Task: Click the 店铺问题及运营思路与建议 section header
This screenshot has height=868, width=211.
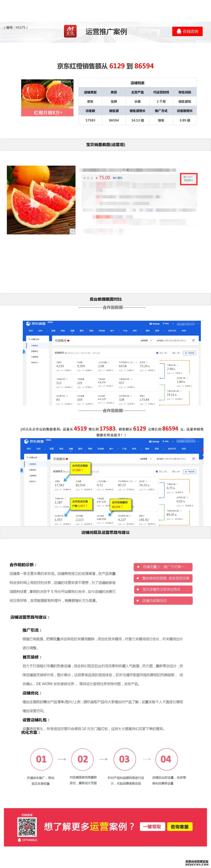Action: pos(106,532)
